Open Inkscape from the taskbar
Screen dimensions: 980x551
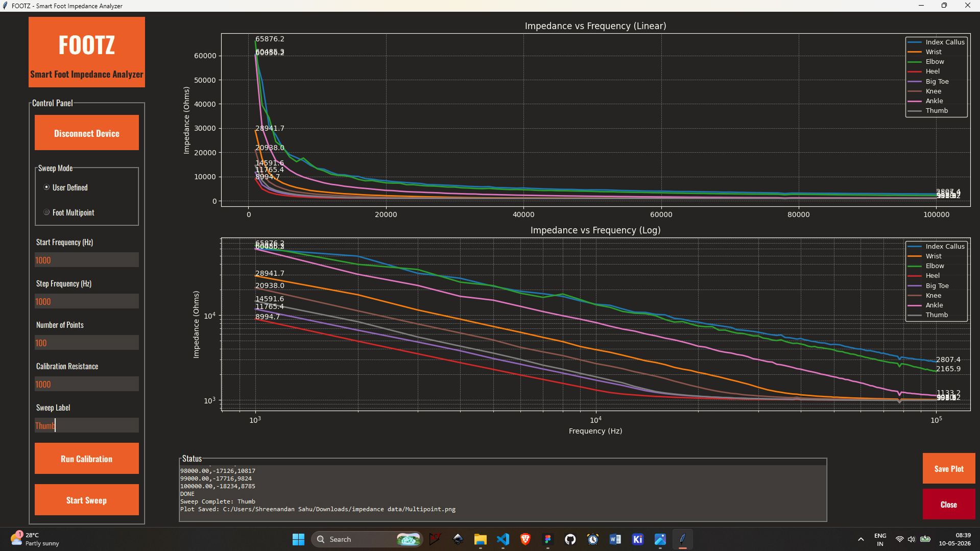pyautogui.click(x=458, y=539)
